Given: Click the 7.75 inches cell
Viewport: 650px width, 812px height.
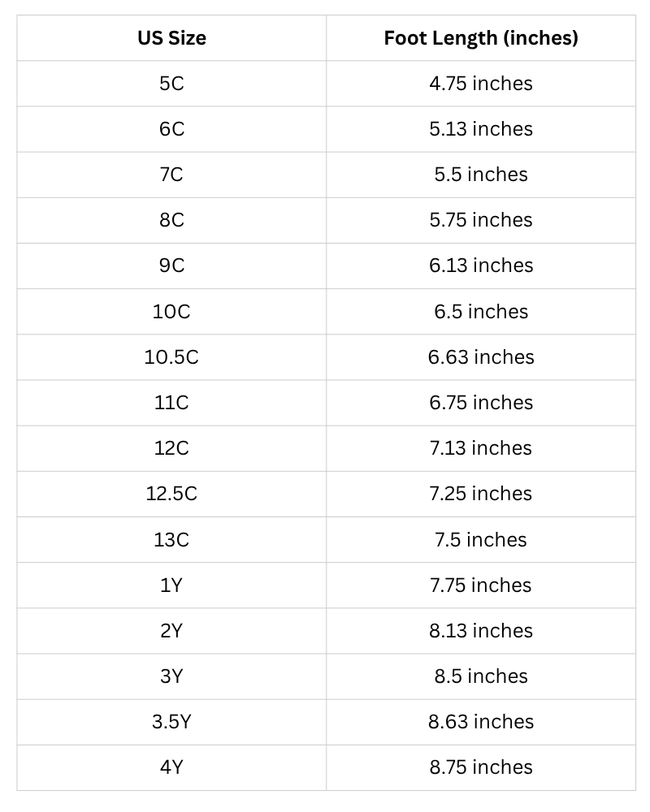Looking at the screenshot, I should [481, 585].
